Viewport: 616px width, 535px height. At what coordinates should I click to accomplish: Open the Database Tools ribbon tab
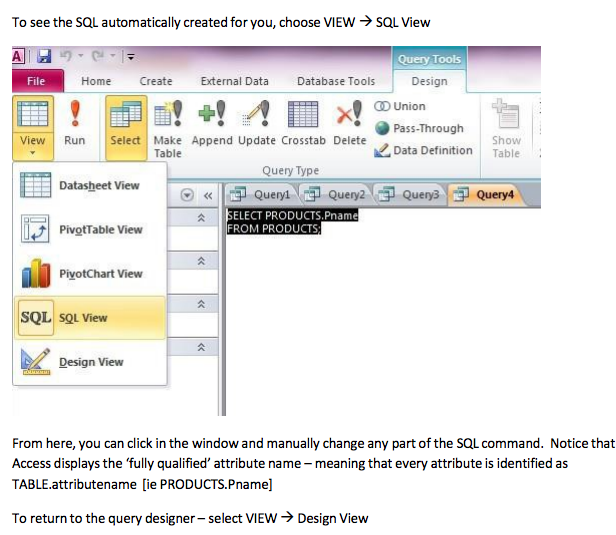point(336,81)
